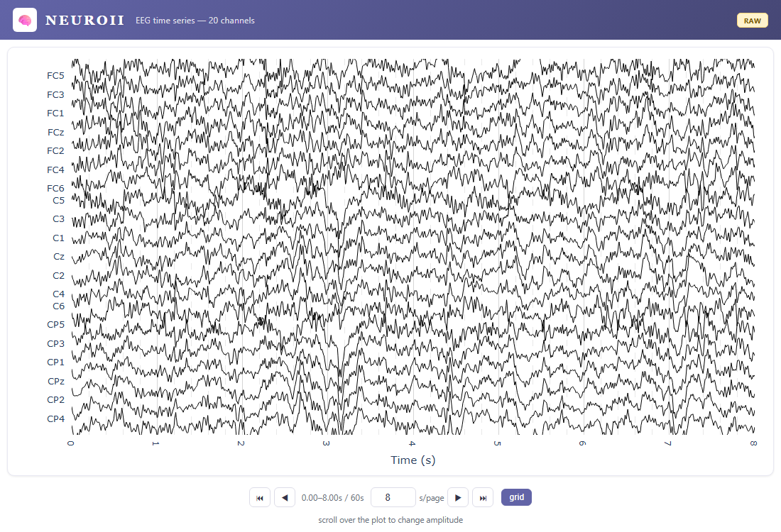Click the 'EEG time series — 20 channels' subtitle

click(x=195, y=21)
